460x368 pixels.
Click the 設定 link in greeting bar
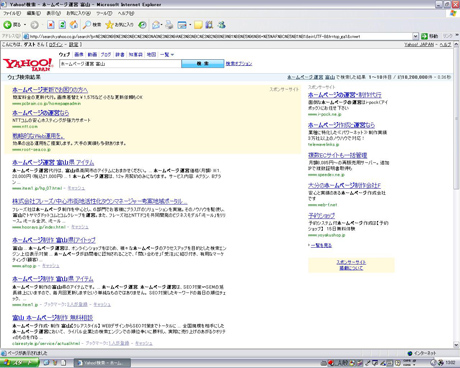(74, 44)
